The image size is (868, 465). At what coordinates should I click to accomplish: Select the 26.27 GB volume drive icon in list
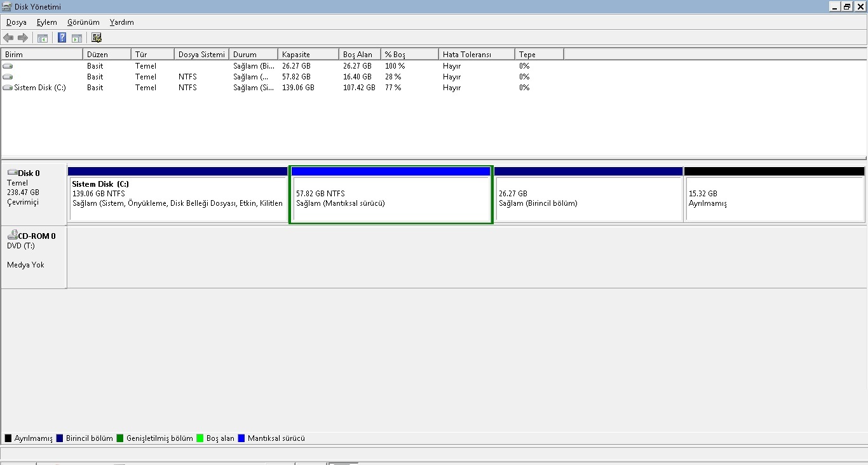coord(8,66)
